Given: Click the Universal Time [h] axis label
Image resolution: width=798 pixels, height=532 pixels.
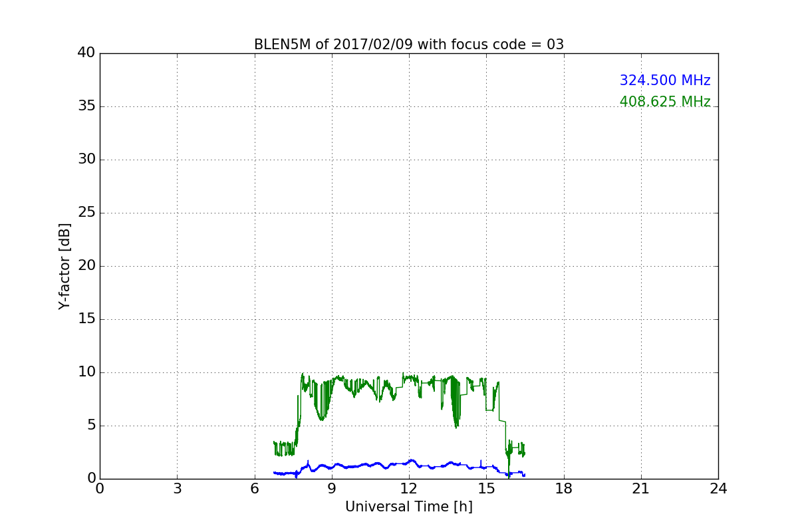Looking at the screenshot, I should pyautogui.click(x=409, y=507).
